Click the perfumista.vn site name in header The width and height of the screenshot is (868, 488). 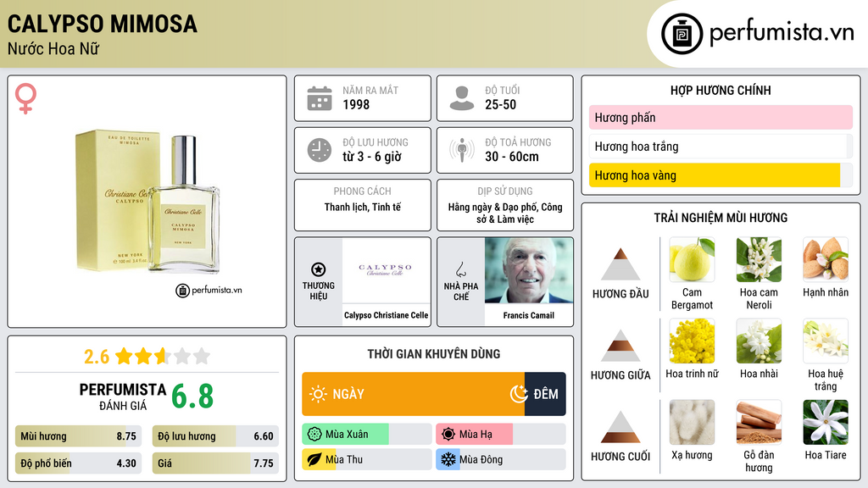click(782, 32)
